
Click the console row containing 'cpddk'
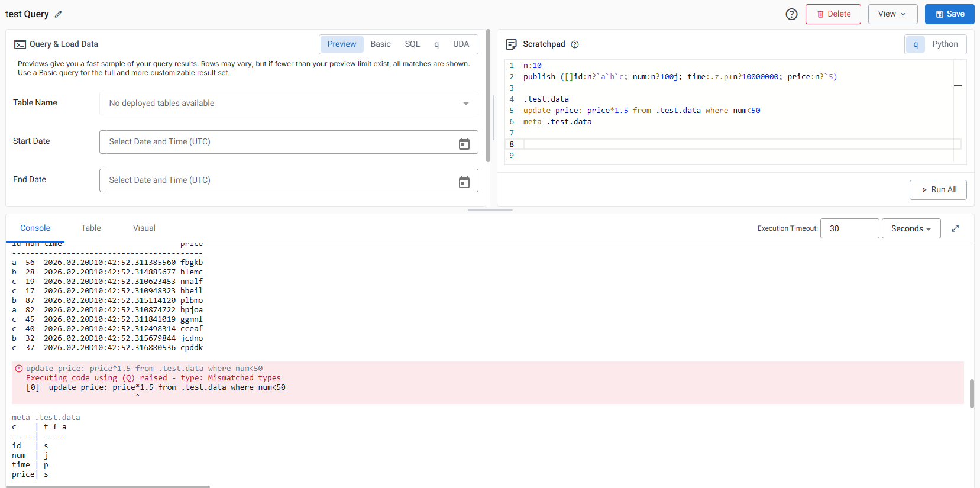(108, 348)
